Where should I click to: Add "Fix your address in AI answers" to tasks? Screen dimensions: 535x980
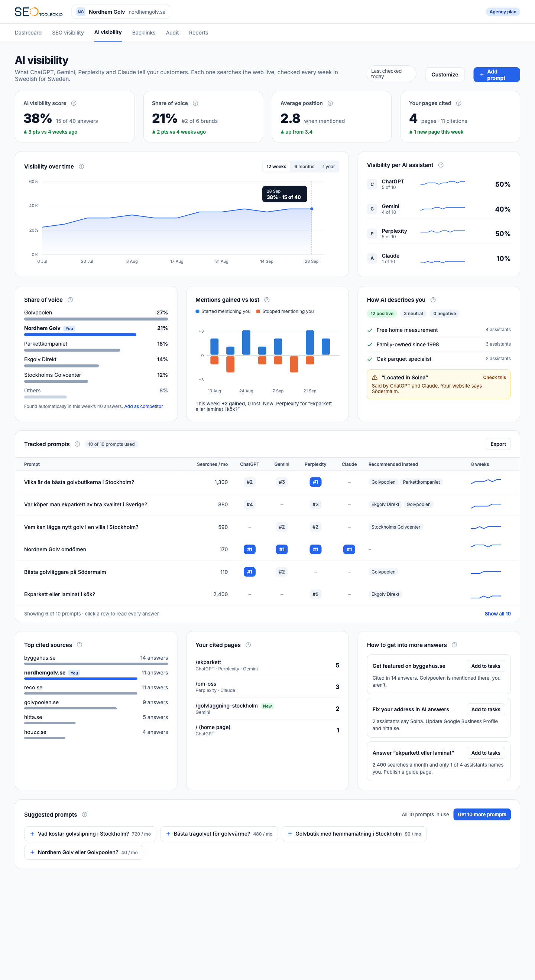pos(486,709)
